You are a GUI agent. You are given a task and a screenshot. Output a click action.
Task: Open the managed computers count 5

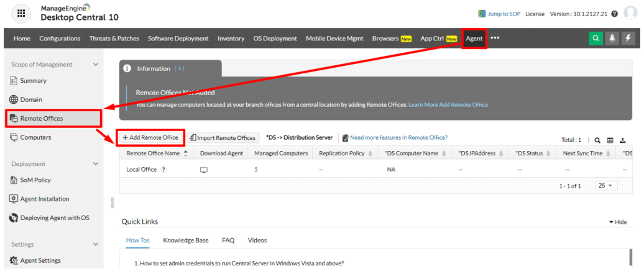click(256, 169)
